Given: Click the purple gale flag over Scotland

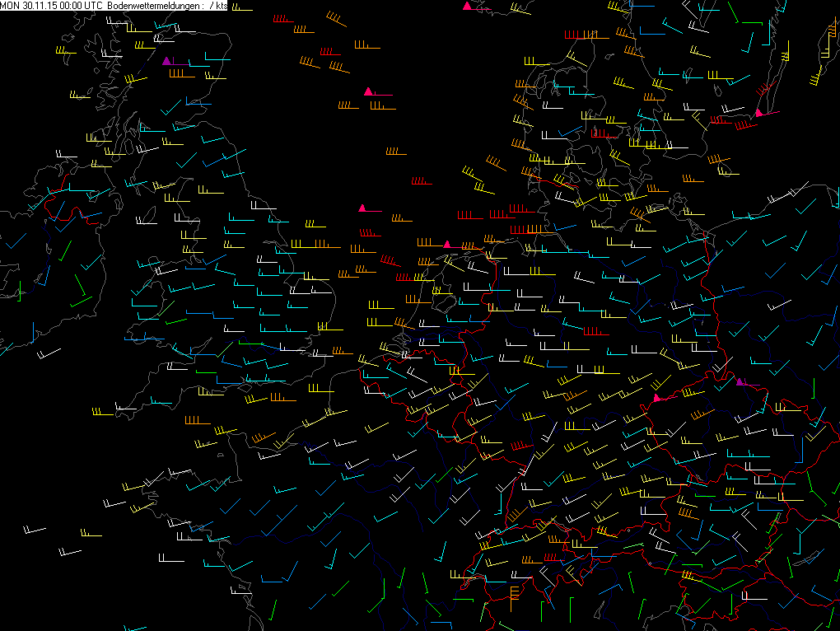Looking at the screenshot, I should (167, 61).
